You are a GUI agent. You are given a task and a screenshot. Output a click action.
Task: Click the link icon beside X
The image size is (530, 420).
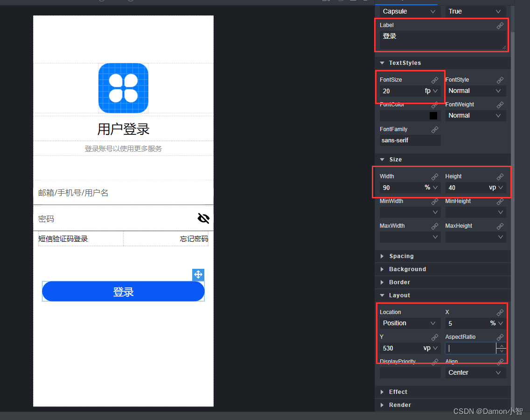click(500, 313)
